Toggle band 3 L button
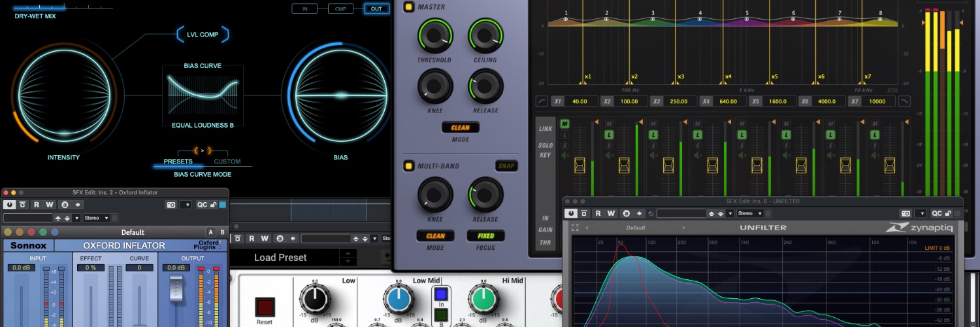Image resolution: width=980 pixels, height=327 pixels. 653,135
